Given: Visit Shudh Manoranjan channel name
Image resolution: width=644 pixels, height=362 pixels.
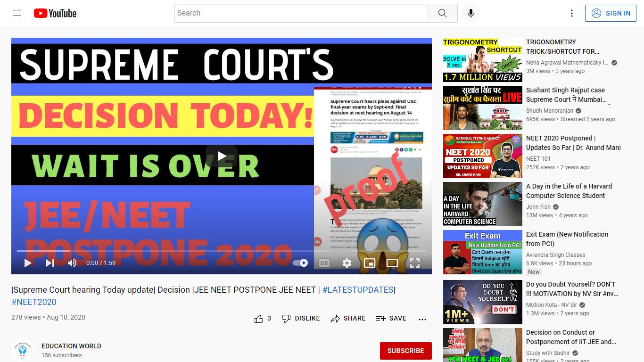Looking at the screenshot, I should pos(550,111).
